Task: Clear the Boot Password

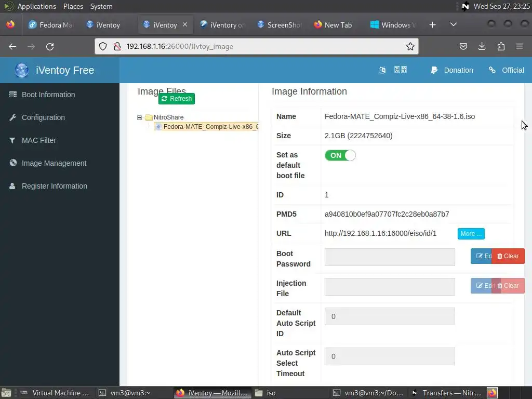Action: coord(508,256)
